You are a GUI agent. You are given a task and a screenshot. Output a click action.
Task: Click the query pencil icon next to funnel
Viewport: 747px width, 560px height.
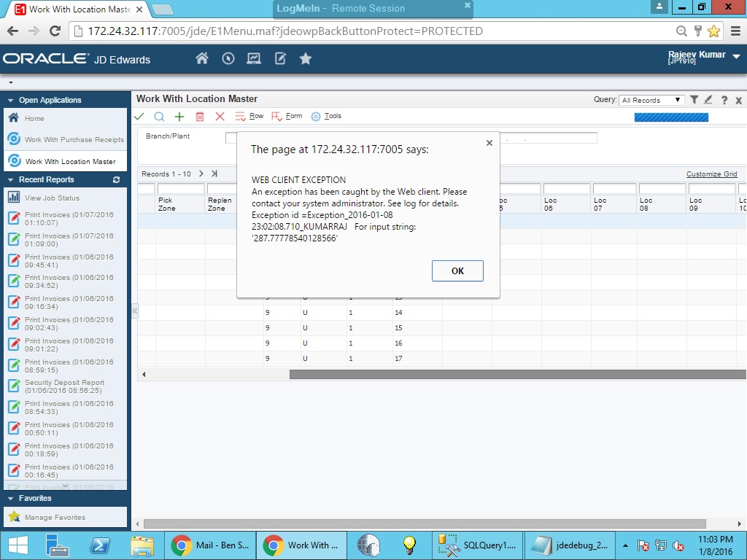coord(708,99)
